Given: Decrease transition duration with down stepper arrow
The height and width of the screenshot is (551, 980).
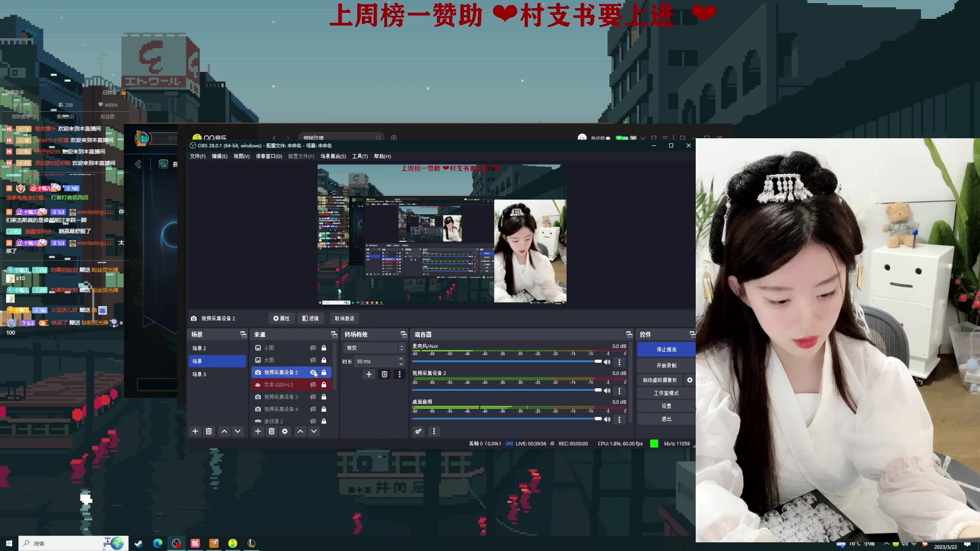Looking at the screenshot, I should click(401, 364).
